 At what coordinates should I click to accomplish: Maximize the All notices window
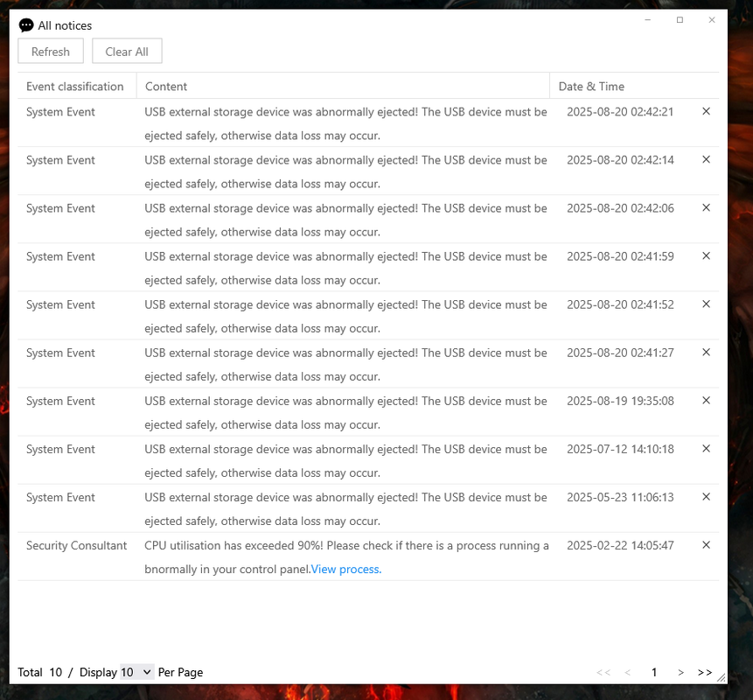point(680,20)
